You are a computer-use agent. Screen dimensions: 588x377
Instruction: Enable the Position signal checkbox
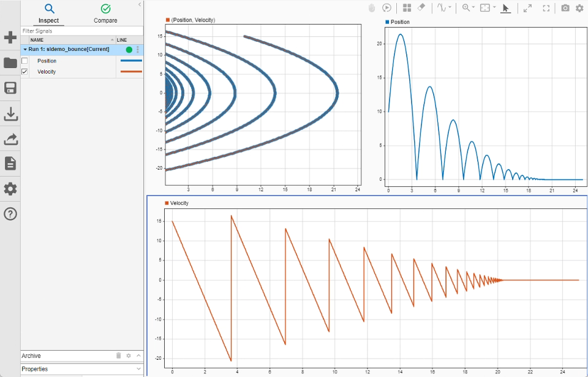point(25,61)
